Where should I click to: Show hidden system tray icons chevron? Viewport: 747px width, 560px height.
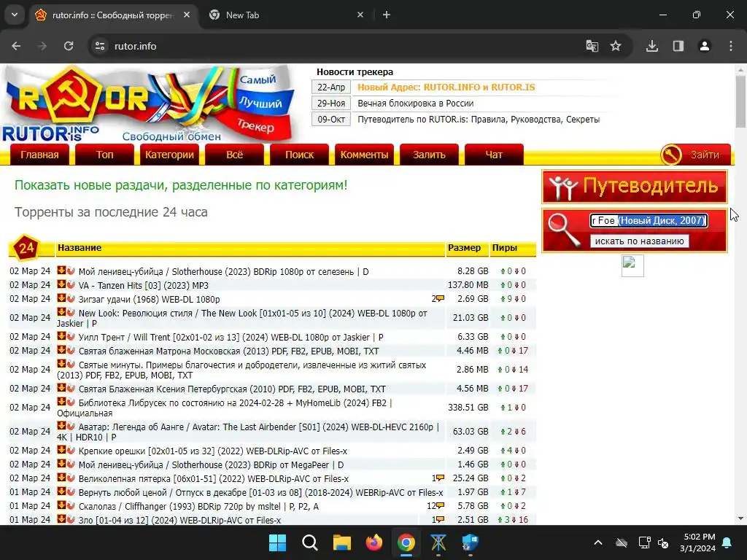pos(598,542)
